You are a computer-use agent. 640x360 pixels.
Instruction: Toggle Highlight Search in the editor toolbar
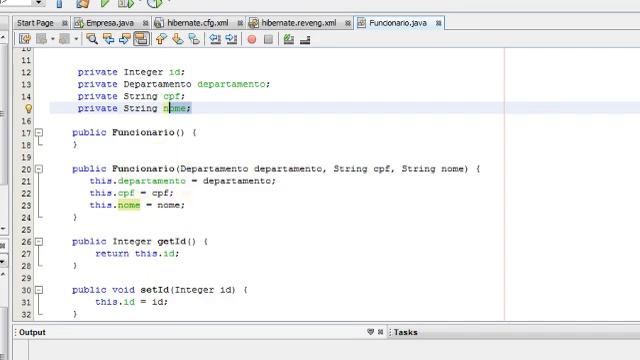tap(141, 39)
